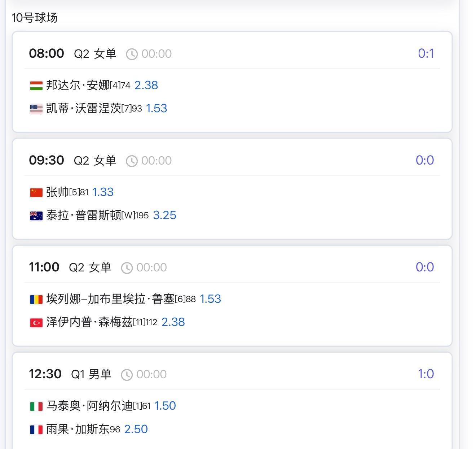Click the Turkey flag beside 泽伊内普·森梅兹
This screenshot has height=449, width=476.
click(x=36, y=322)
